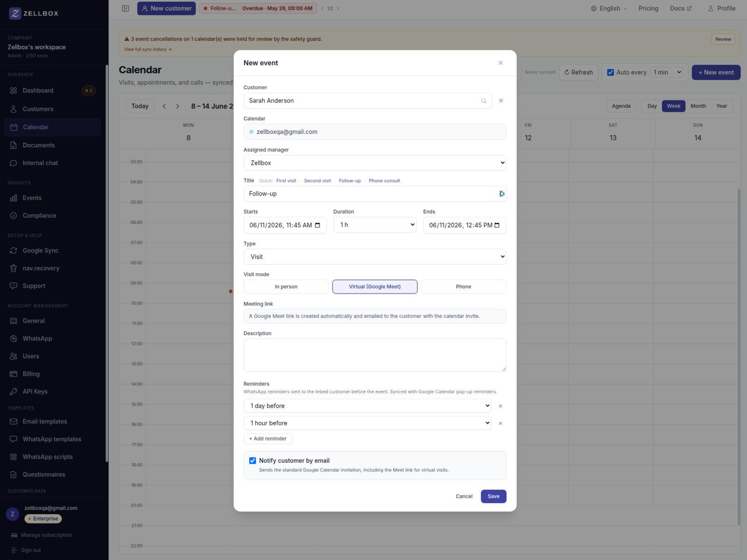Screen dimensions: 747x560
Task: Remove the 1 hour before reminder
Action: [x=500, y=423]
